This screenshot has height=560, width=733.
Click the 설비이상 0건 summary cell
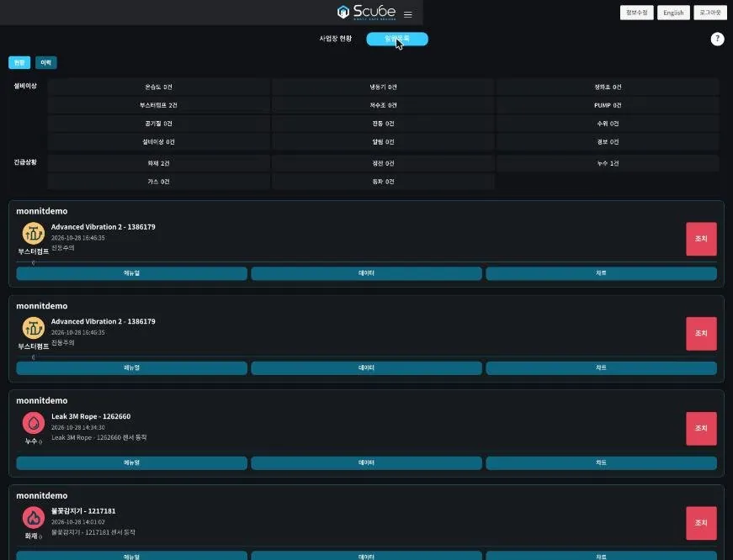[159, 141]
